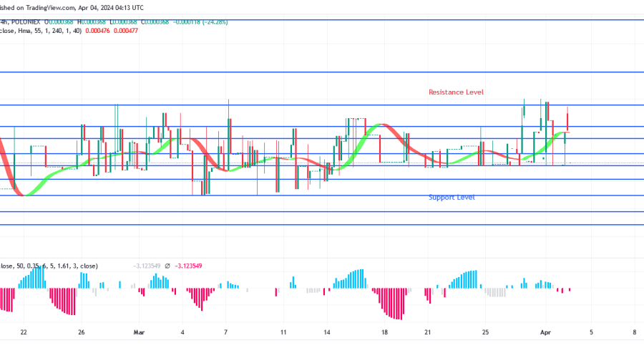Select the topmost blue horizontal line
Image resolution: width=644 pixels, height=358 pixels.
point(322,20)
